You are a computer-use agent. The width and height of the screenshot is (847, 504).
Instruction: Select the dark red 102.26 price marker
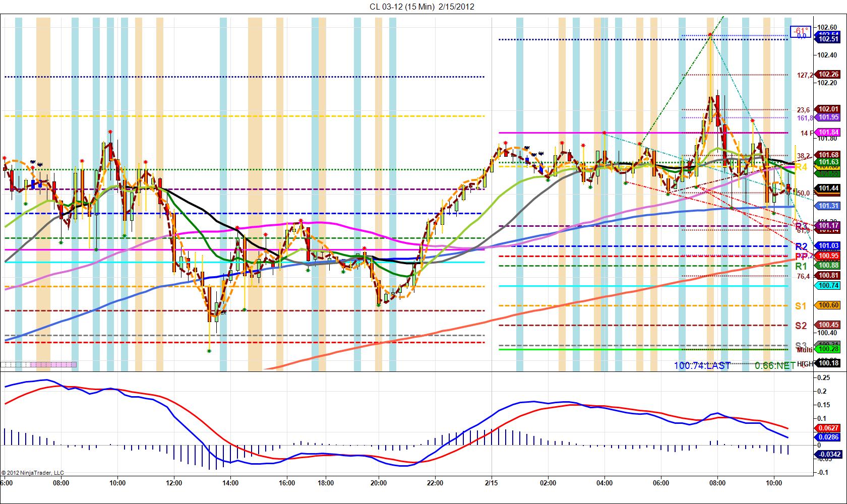(x=828, y=74)
